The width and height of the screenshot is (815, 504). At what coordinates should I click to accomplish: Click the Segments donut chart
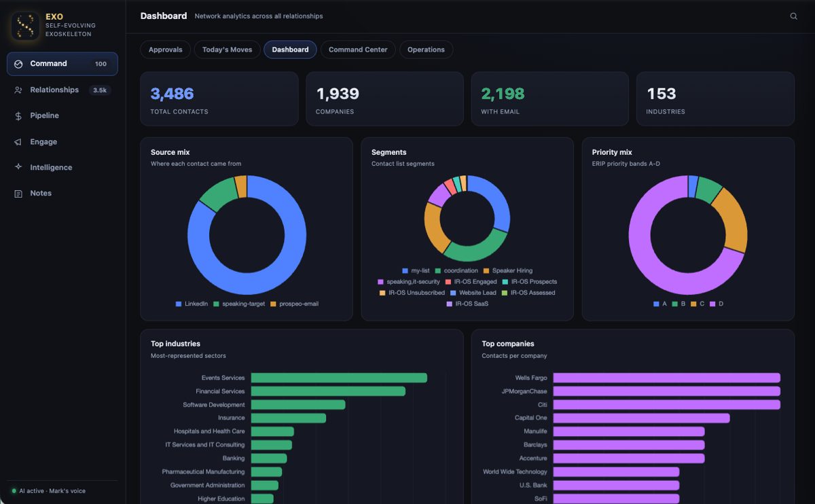click(467, 219)
